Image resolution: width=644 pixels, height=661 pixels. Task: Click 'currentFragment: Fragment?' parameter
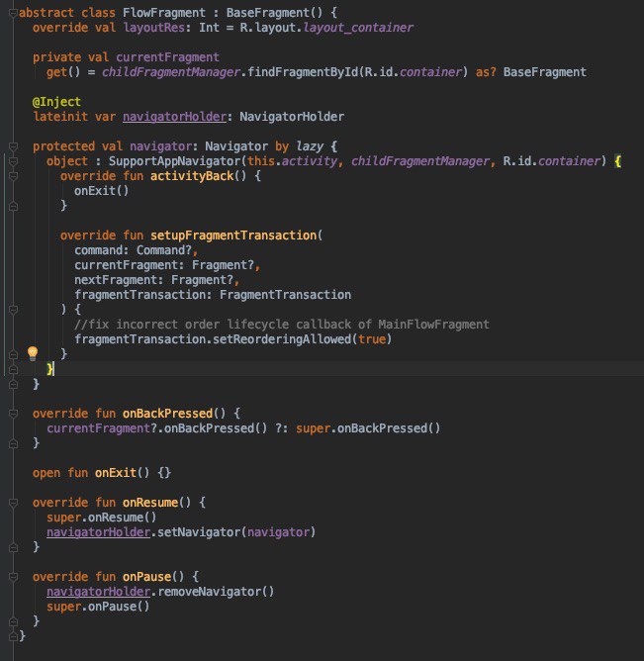coord(164,265)
